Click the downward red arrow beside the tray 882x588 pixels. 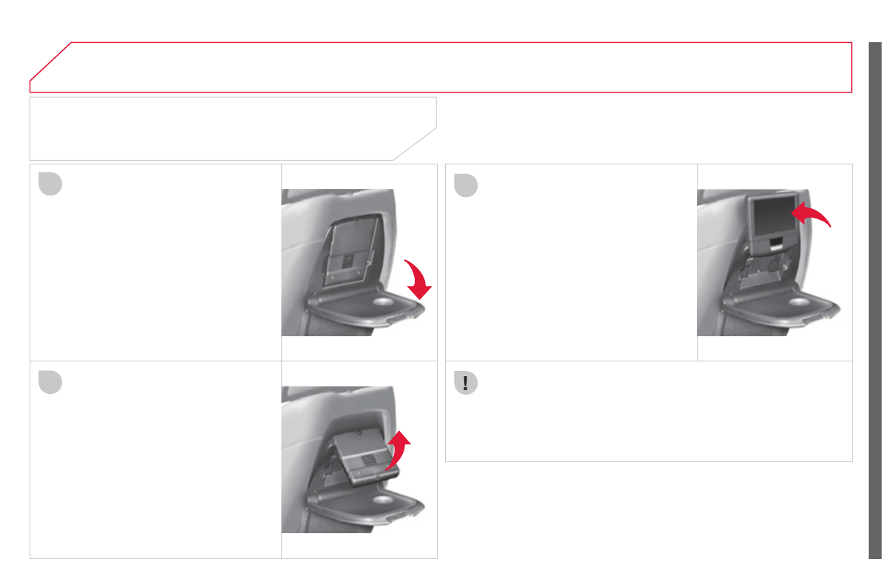click(x=418, y=279)
